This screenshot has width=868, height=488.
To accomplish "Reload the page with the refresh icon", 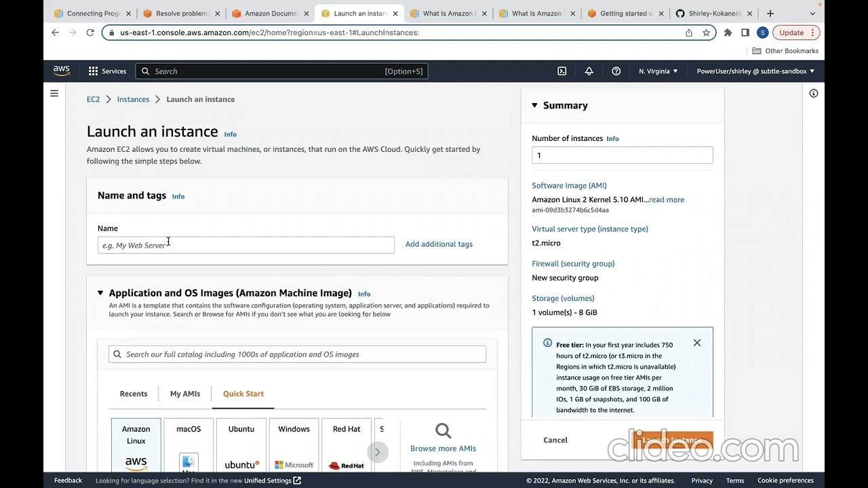I will pos(90,33).
